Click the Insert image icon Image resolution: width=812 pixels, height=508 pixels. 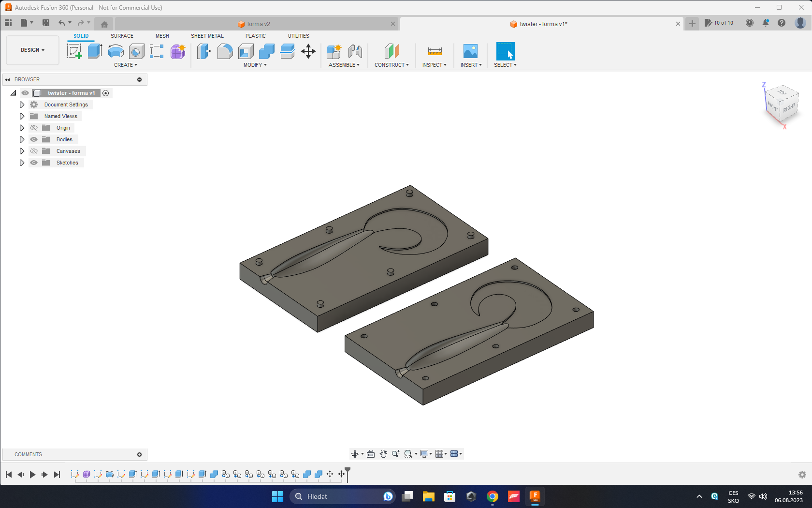pyautogui.click(x=470, y=51)
